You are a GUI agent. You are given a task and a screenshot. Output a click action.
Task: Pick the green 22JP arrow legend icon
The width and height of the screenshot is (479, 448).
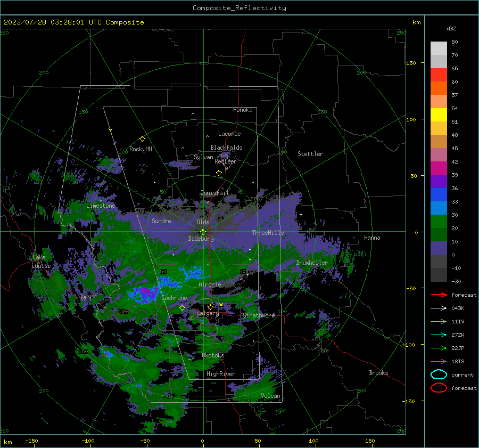coord(439,348)
